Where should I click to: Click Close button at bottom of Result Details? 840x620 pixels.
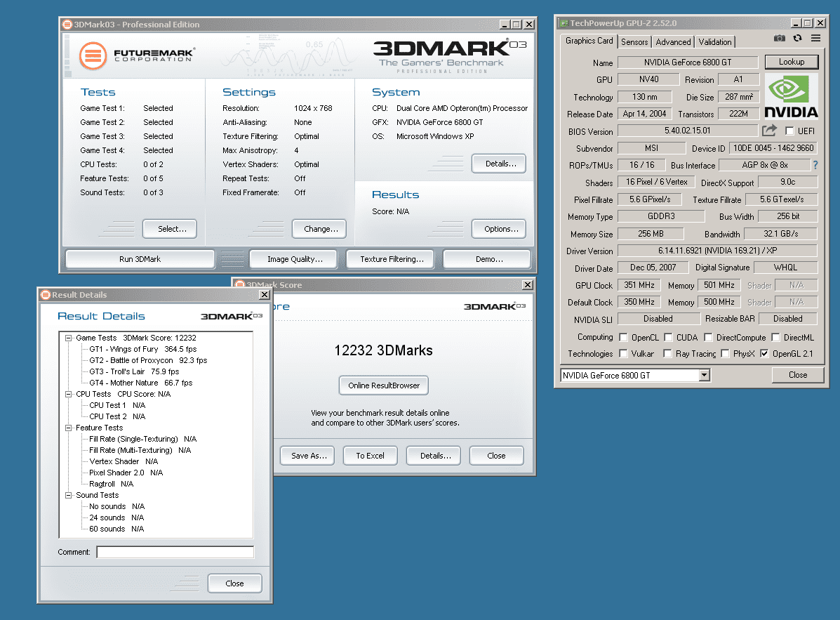[234, 583]
